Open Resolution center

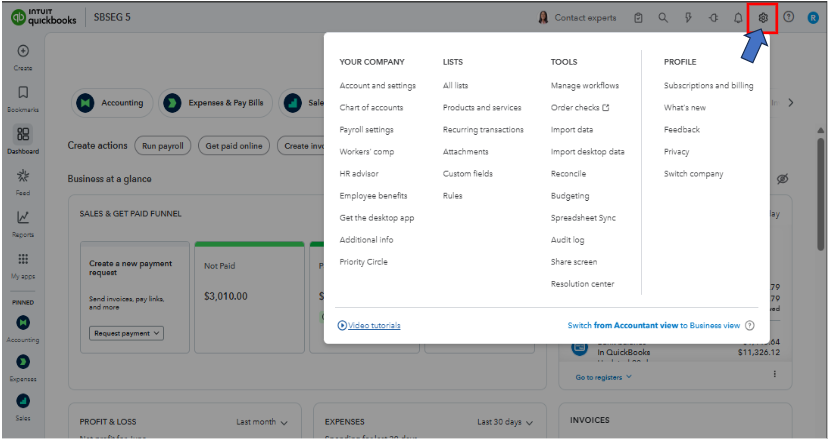[x=582, y=284]
